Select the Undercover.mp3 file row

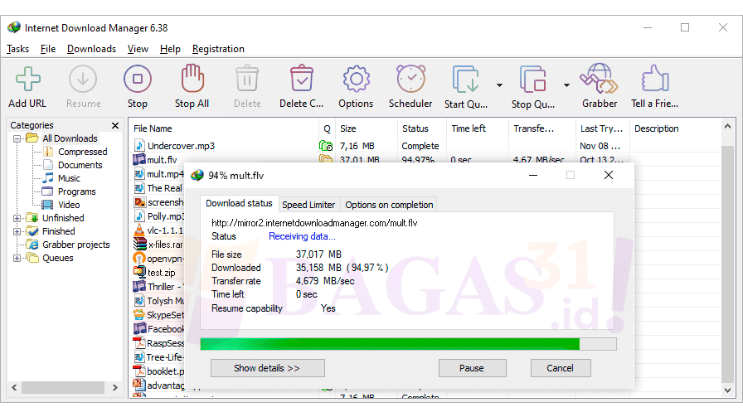[180, 146]
